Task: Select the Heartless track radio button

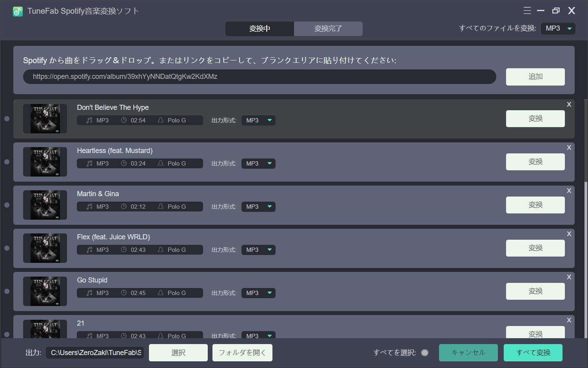Action: pyautogui.click(x=7, y=162)
